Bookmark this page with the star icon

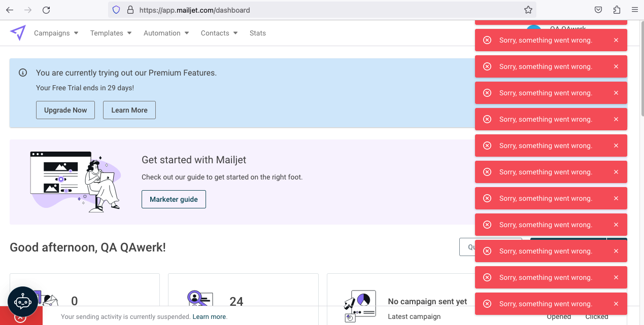(528, 10)
